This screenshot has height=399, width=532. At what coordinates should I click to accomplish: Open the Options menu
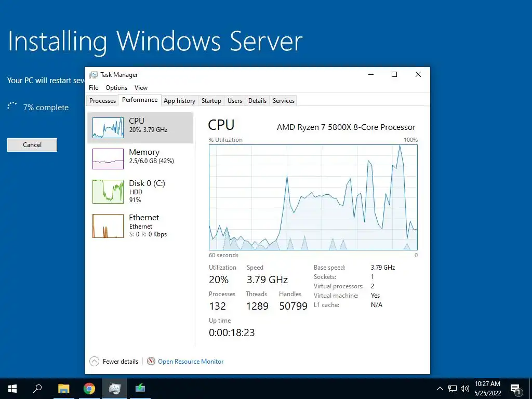[116, 87]
